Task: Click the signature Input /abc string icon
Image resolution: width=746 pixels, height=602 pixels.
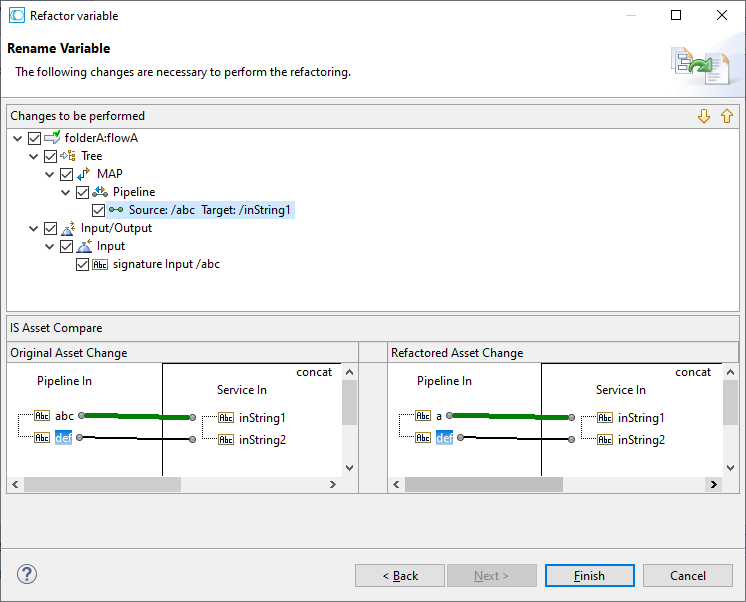Action: tap(100, 265)
